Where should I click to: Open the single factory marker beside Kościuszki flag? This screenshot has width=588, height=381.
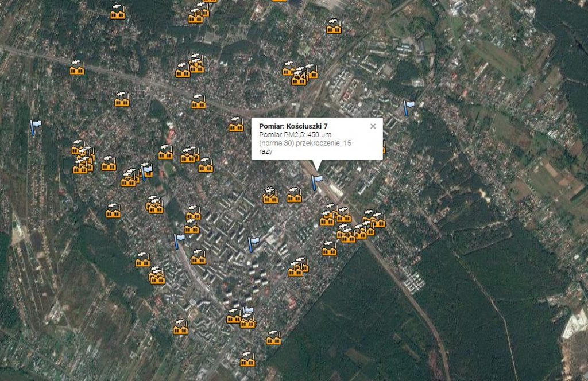294,196
